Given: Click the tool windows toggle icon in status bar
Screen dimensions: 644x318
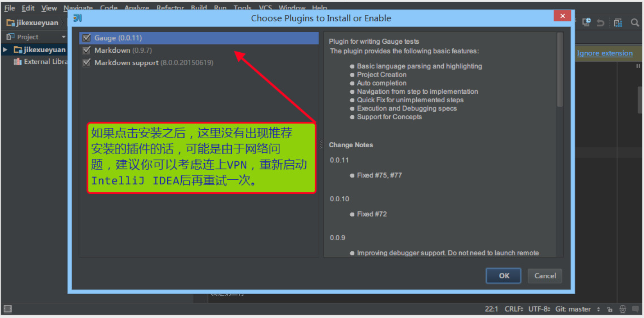Looking at the screenshot, I should point(8,309).
